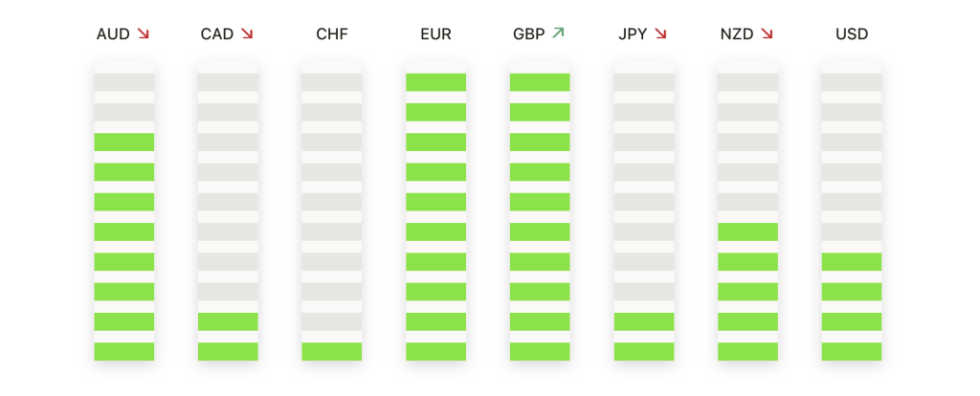Open the USD currency heading
Image resolution: width=980 pixels, height=396 pixels.
pyautogui.click(x=852, y=34)
